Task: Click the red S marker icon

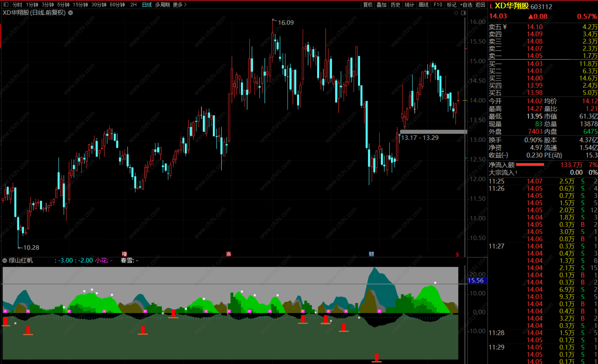Action: coord(457,254)
